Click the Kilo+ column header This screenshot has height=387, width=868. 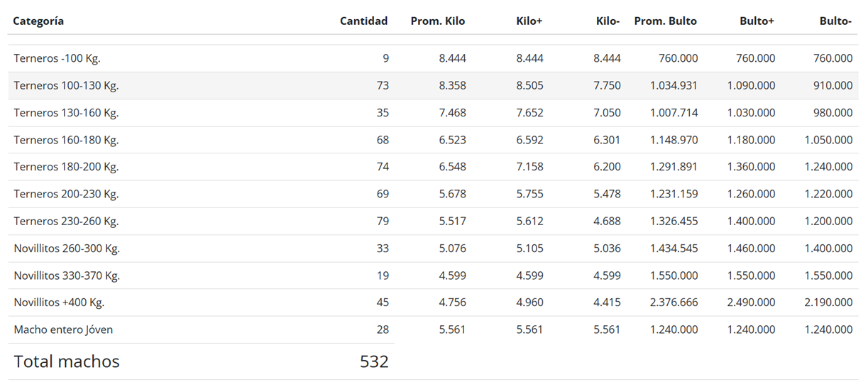click(529, 21)
